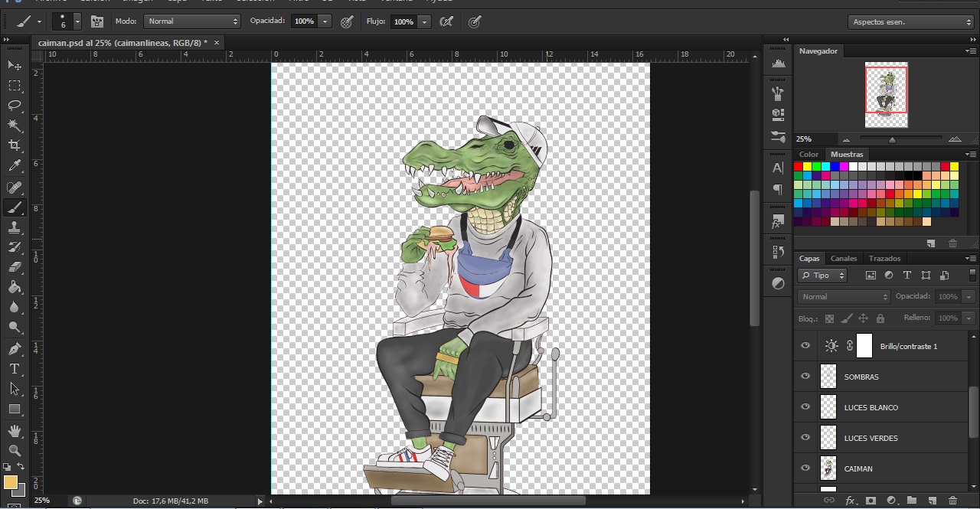Select the Paint Bucket tool
This screenshot has width=980, height=509.
click(x=14, y=287)
